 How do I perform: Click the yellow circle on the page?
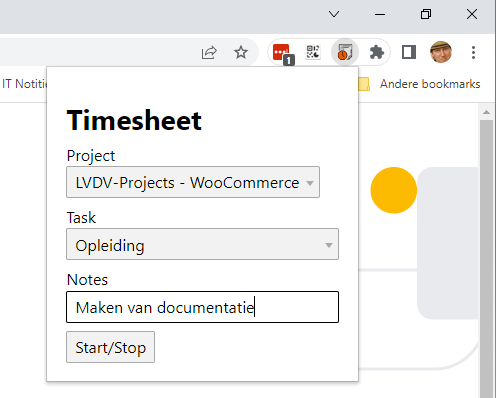coord(394,190)
